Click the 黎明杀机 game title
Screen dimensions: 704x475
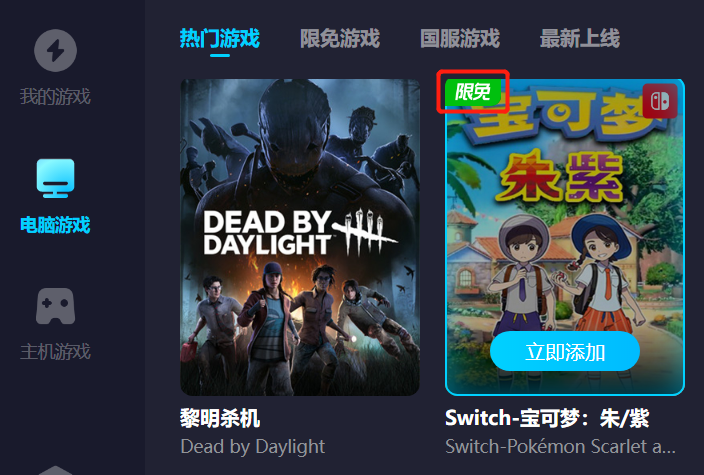(x=220, y=418)
